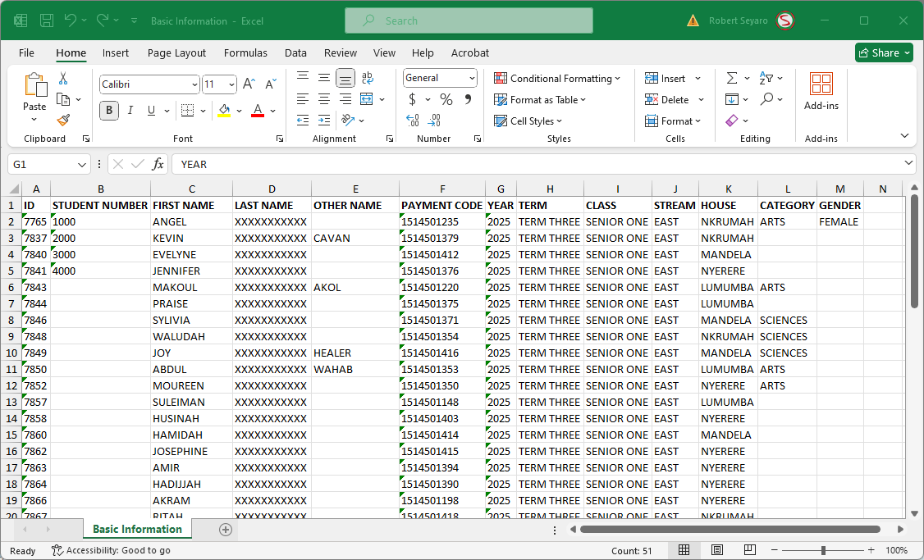Select the Increase Decimal icon
The image size is (924, 560).
(411, 121)
